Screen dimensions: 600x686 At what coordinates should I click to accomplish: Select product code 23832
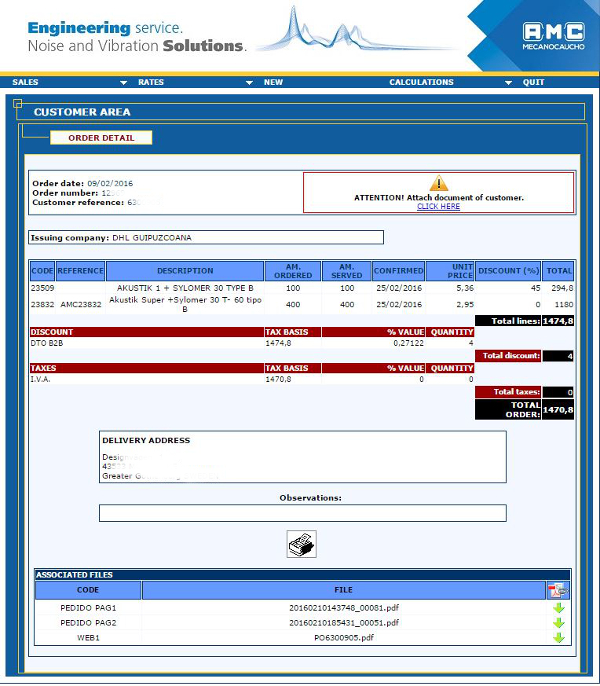pyautogui.click(x=42, y=304)
